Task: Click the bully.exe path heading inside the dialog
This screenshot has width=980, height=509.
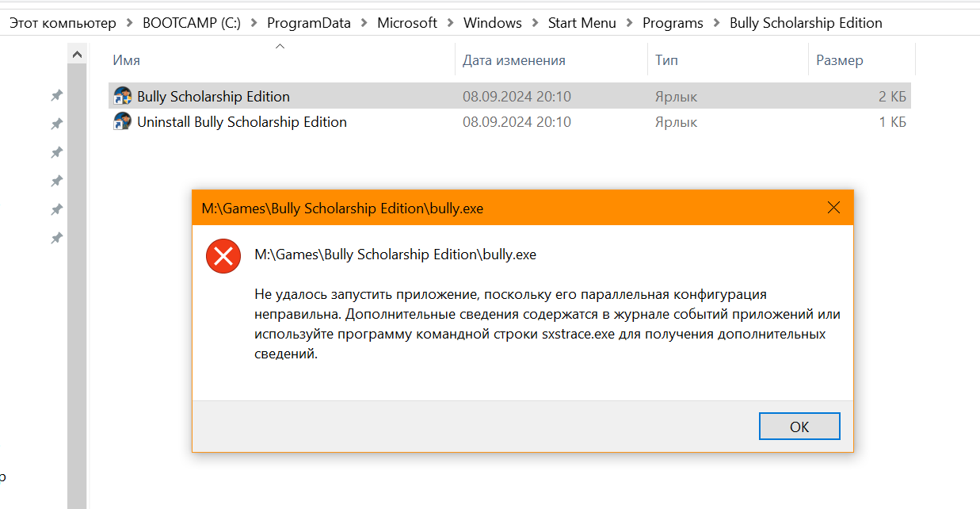Action: pyautogui.click(x=395, y=254)
